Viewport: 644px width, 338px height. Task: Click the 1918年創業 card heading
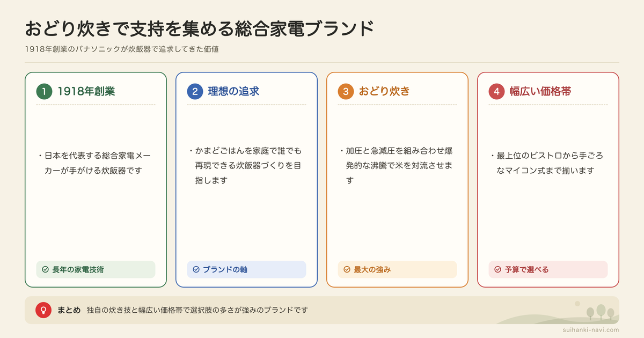(x=86, y=91)
